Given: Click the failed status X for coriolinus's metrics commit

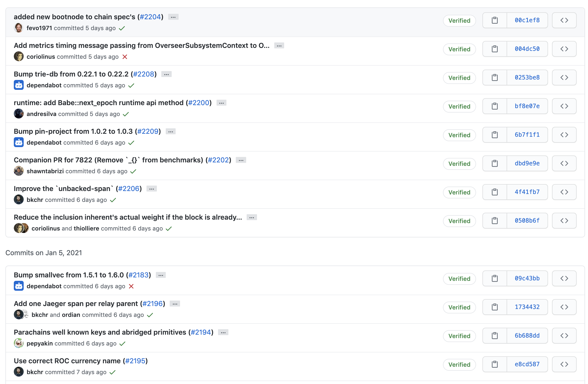Looking at the screenshot, I should (x=125, y=57).
